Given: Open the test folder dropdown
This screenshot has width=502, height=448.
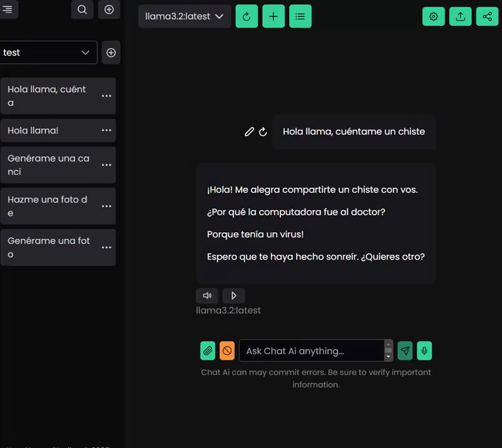Looking at the screenshot, I should tap(47, 53).
